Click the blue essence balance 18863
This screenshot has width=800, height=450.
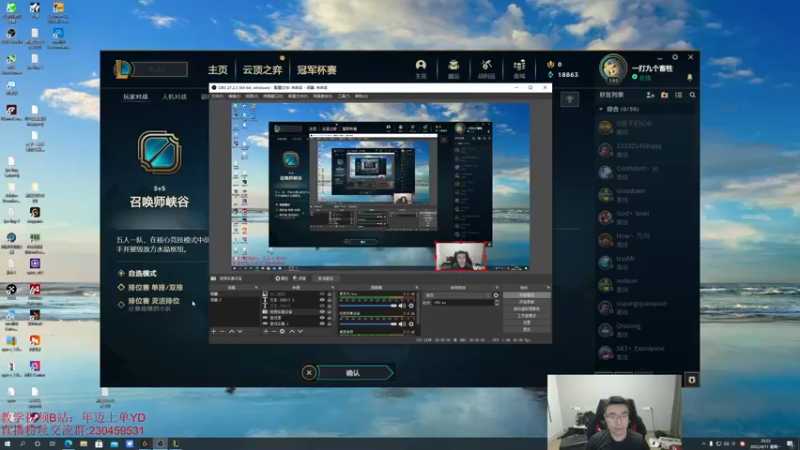coord(563,74)
